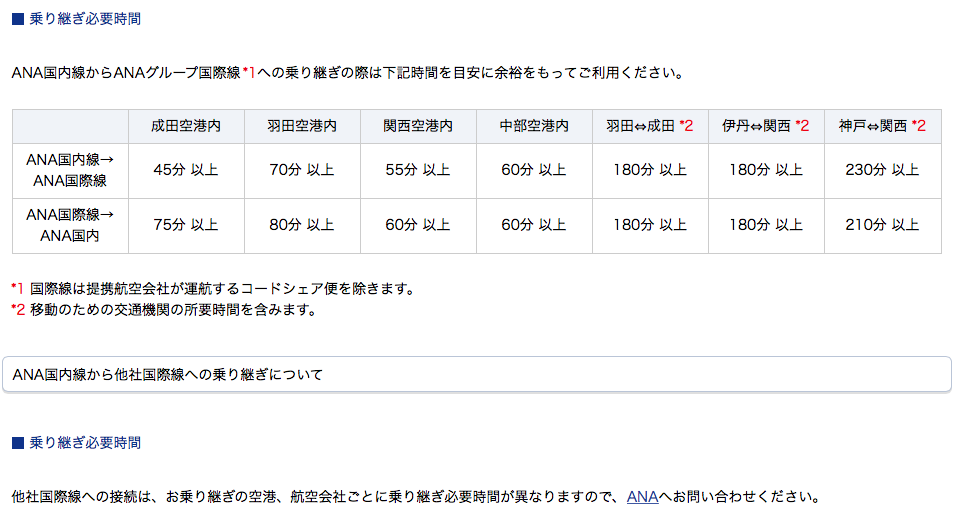Select the 伊丹⇔関西 column header
This screenshot has width=972, height=526.
point(766,126)
